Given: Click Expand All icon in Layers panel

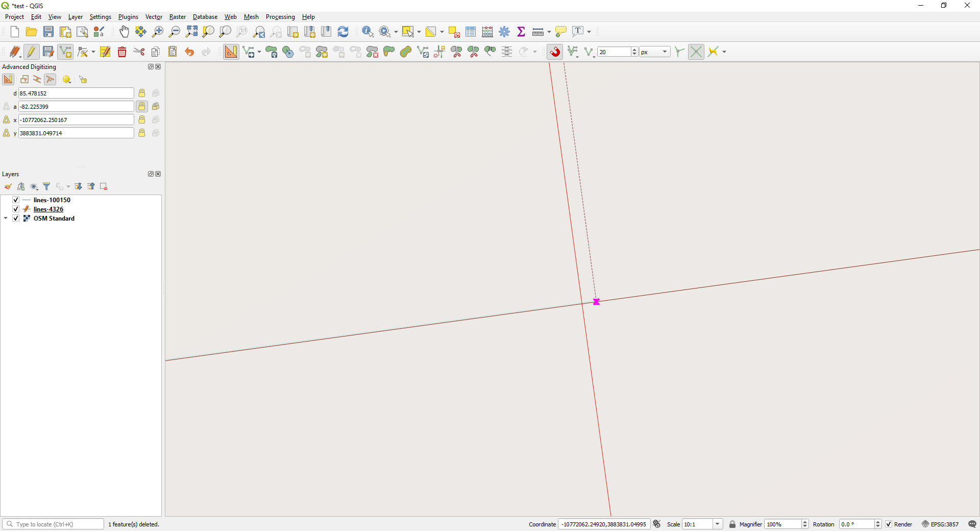Looking at the screenshot, I should 78,186.
